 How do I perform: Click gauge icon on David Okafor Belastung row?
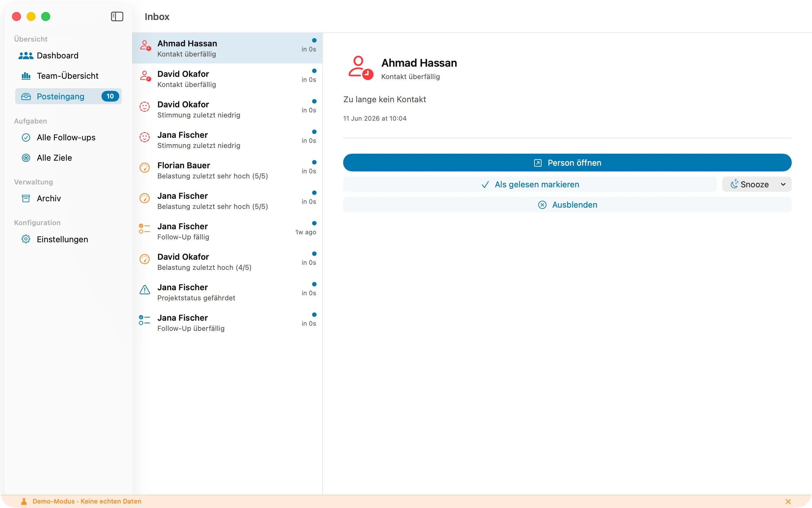(145, 259)
